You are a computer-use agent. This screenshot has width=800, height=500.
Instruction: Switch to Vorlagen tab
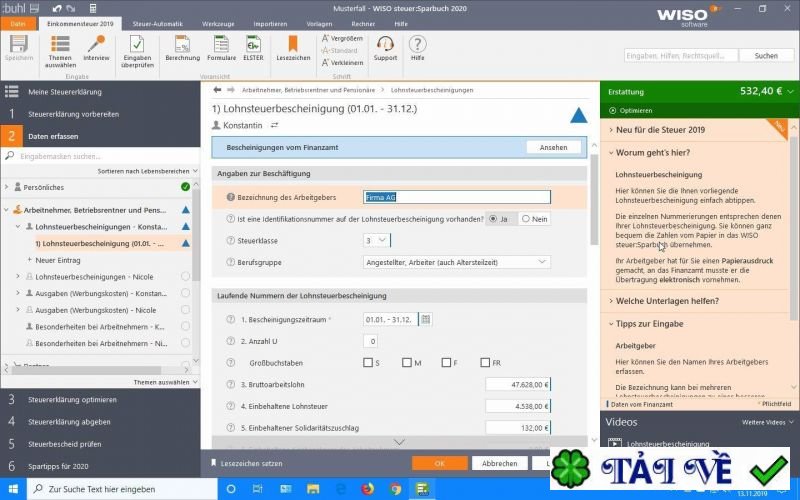click(319, 23)
